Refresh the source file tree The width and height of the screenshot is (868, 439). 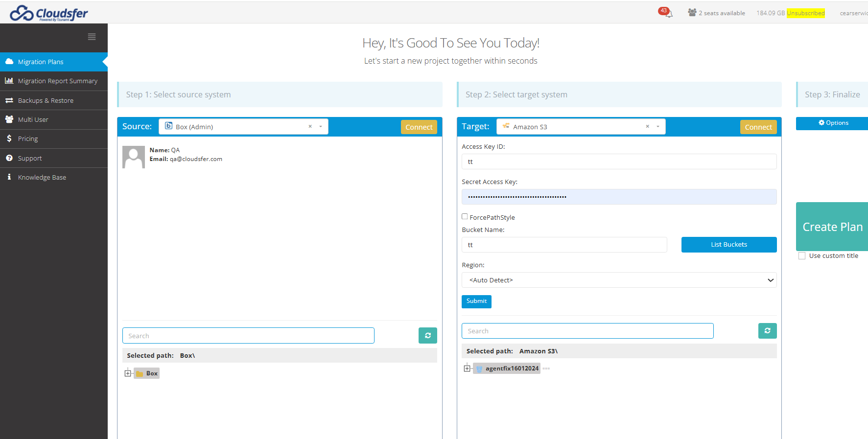click(x=428, y=336)
